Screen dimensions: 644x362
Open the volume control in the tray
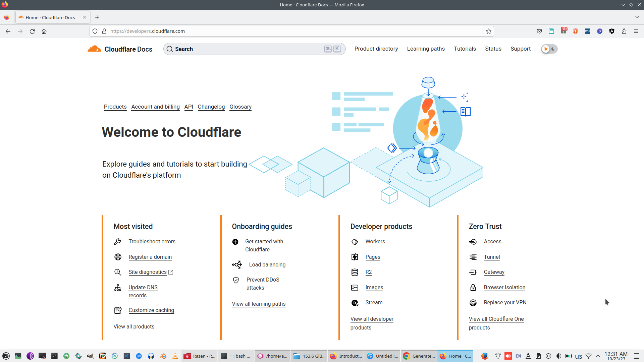click(x=558, y=356)
